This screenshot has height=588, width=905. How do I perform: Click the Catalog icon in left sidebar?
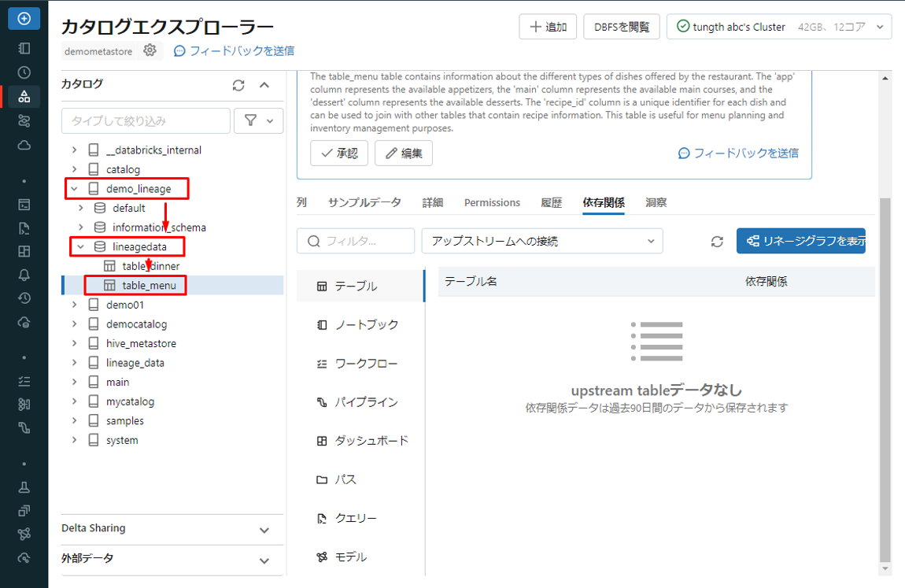(24, 96)
